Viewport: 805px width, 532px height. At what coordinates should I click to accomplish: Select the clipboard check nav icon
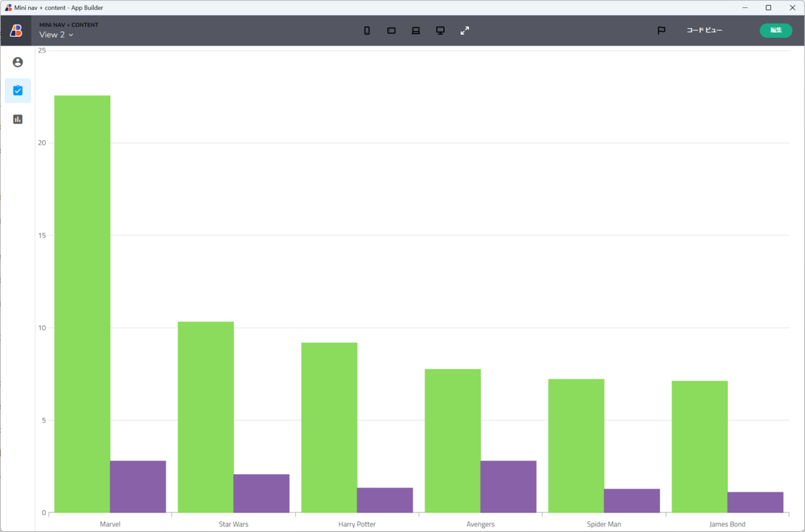point(17,91)
